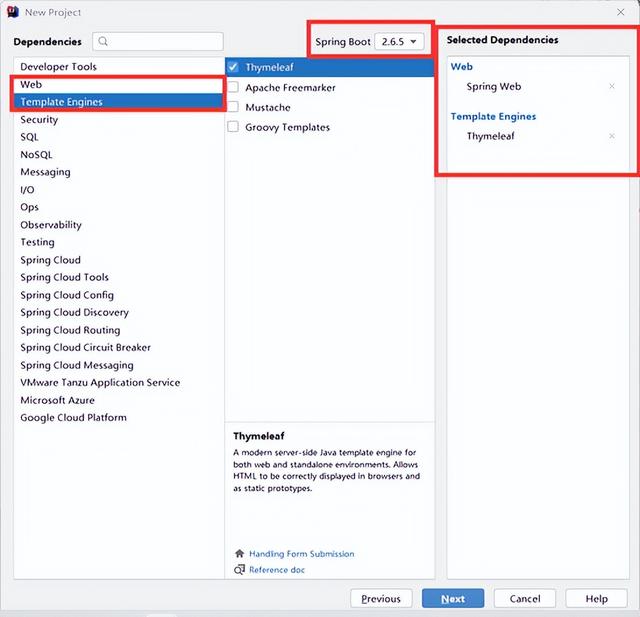640x617 pixels.
Task: Click the Mustache label
Action: [x=268, y=107]
